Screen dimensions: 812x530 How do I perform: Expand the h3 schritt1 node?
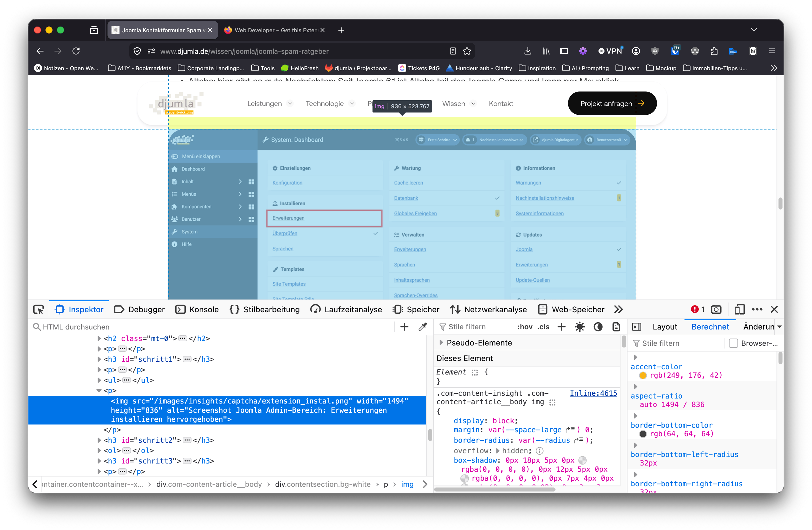pos(99,359)
